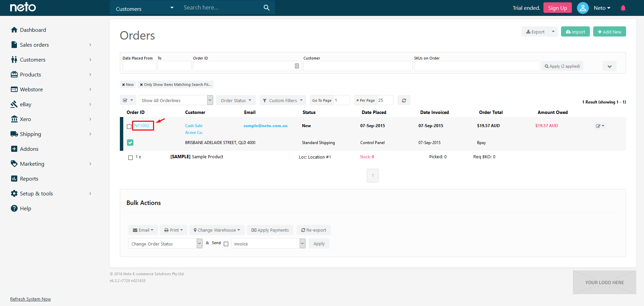Open the Neto account menu
The height and width of the screenshot is (306, 644).
click(602, 8)
